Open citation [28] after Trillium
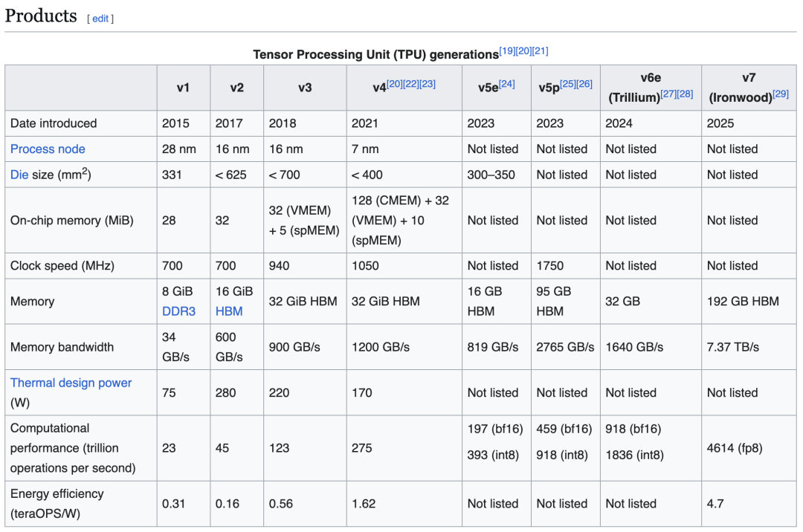Screen dimensions: 803x532 coord(685,94)
